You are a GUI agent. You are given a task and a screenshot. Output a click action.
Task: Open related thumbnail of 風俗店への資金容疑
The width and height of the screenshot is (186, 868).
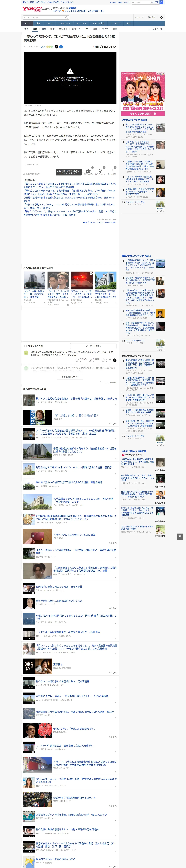(x=106, y=280)
